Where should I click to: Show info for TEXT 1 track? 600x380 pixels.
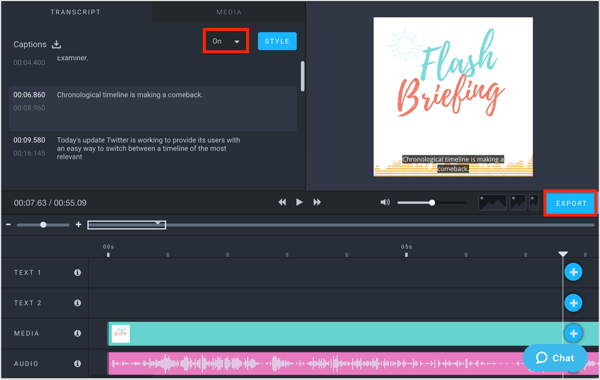click(x=77, y=272)
